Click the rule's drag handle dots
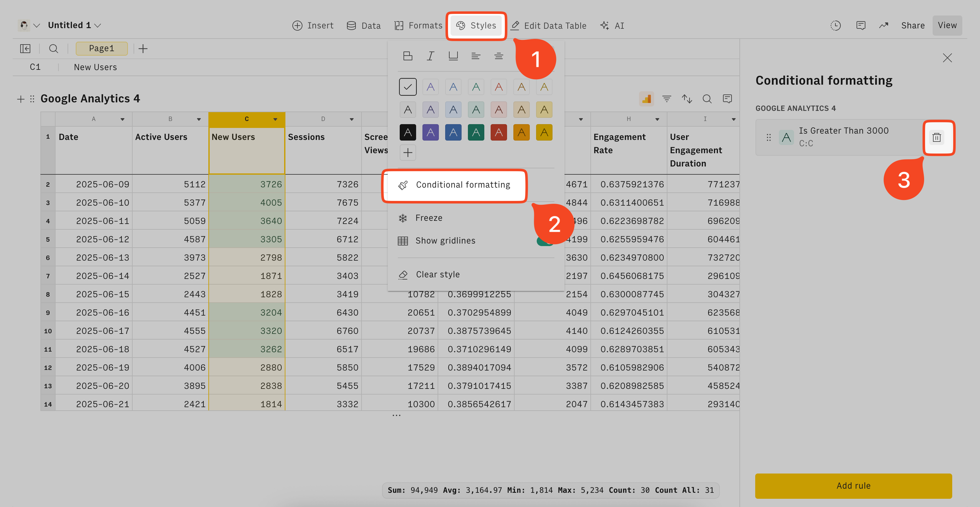 click(x=768, y=137)
